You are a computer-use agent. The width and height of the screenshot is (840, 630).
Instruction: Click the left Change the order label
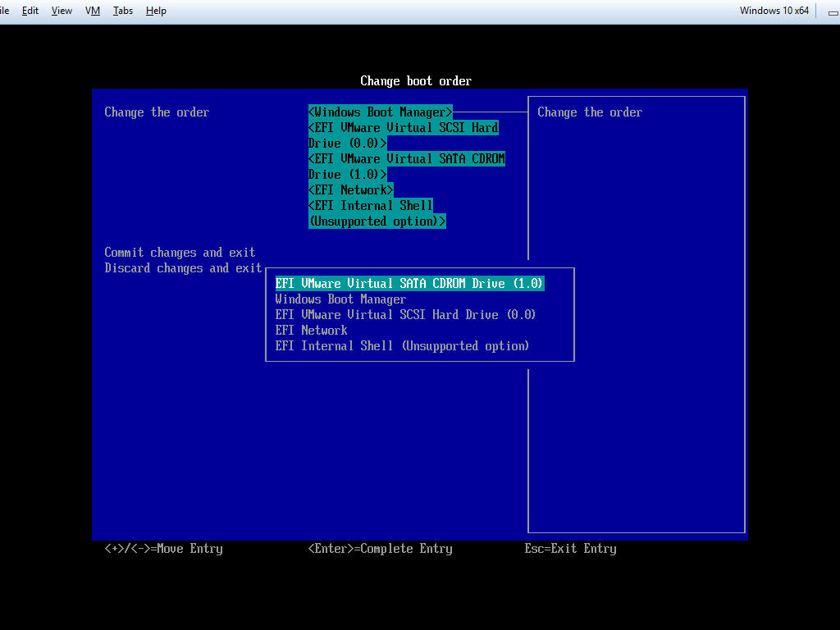157,112
